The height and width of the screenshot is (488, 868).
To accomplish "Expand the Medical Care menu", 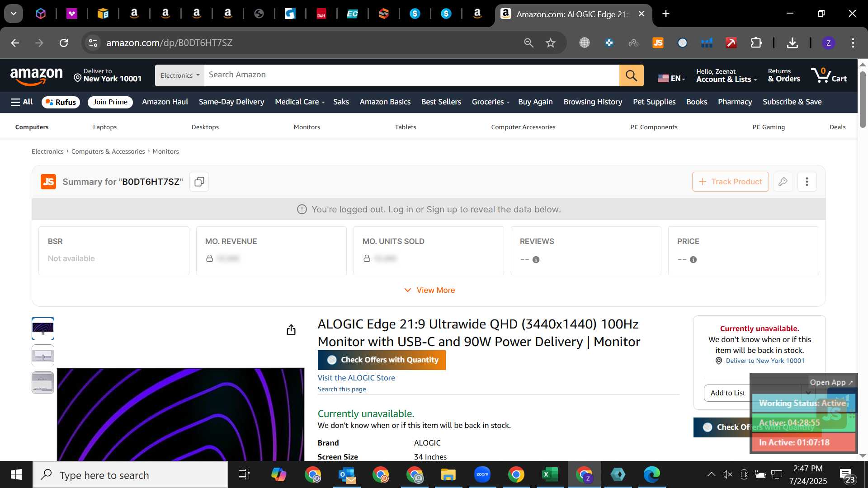I will pyautogui.click(x=300, y=102).
